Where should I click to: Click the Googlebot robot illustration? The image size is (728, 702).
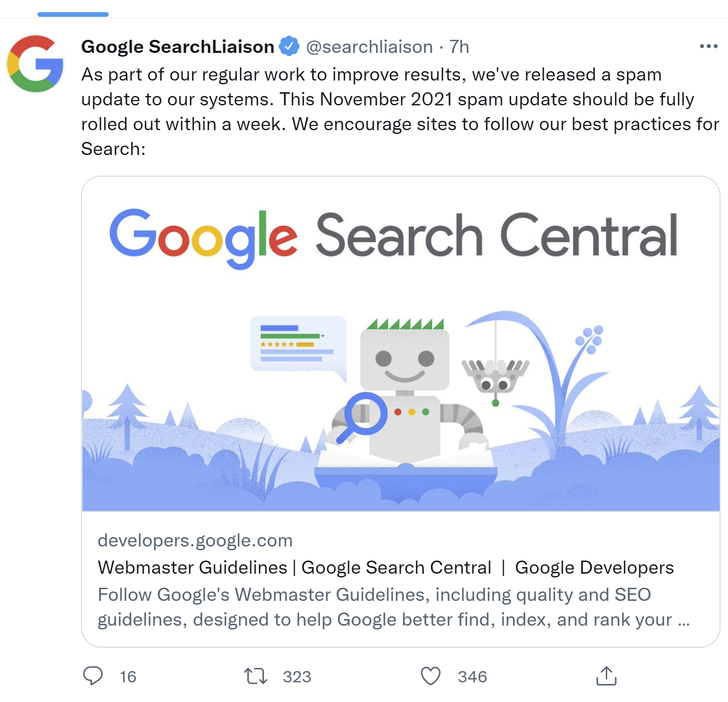pos(405,389)
